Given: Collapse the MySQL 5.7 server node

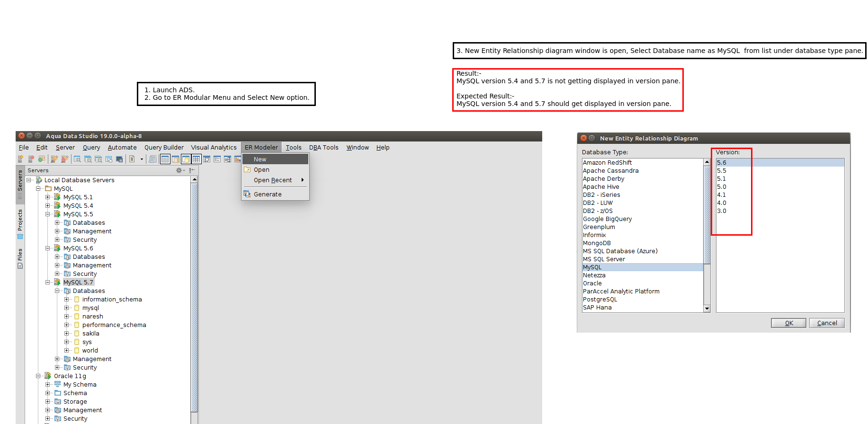Looking at the screenshot, I should click(x=48, y=283).
